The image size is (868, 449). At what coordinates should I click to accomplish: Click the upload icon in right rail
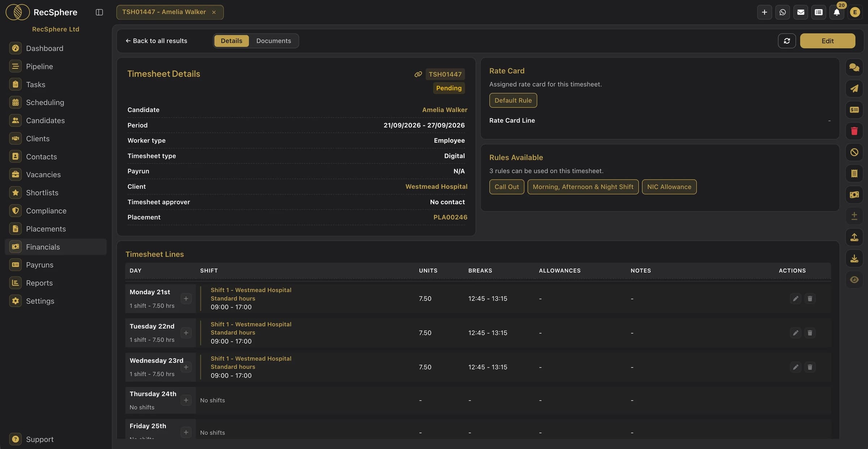(854, 237)
